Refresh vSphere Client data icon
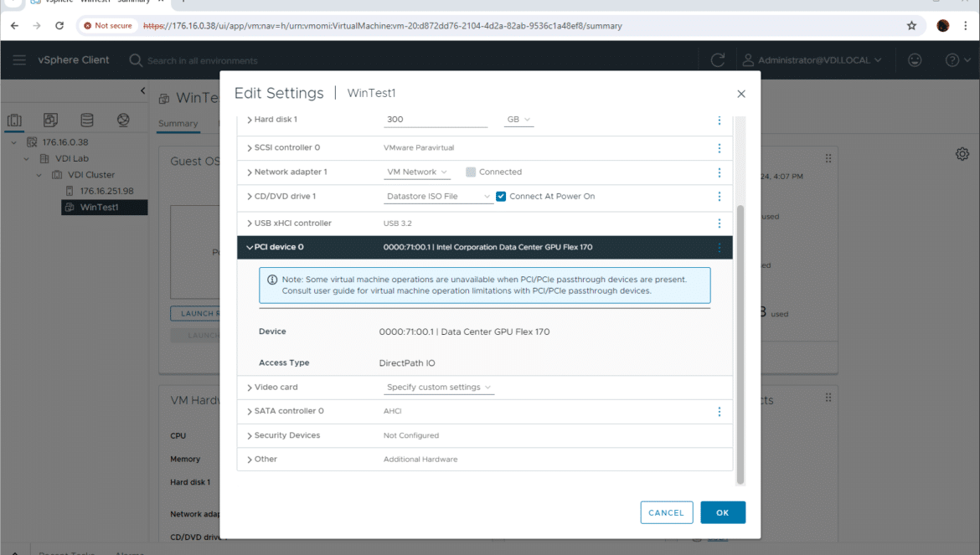 (x=718, y=60)
